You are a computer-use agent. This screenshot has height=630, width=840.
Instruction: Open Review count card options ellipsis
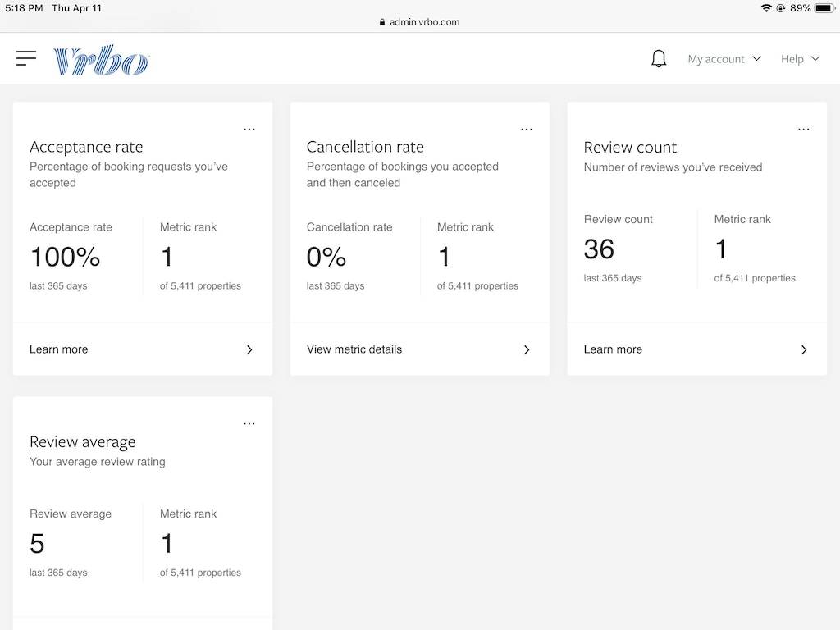coord(804,129)
